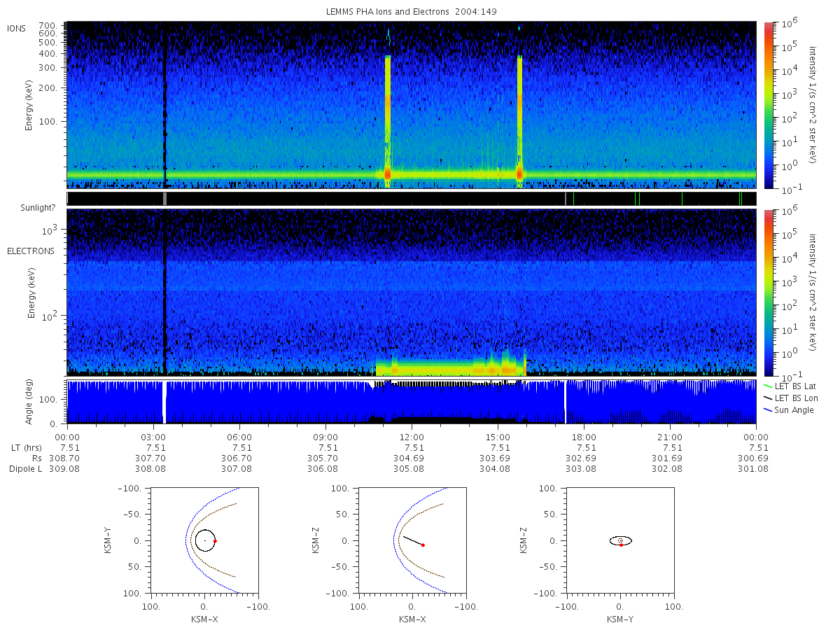Click the Rs value 308.70
Image resolution: width=840 pixels, height=630 pixels.
(65, 458)
